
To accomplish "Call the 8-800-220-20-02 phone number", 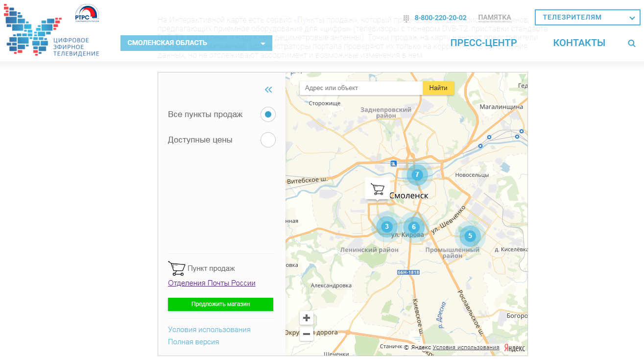I will point(441,18).
